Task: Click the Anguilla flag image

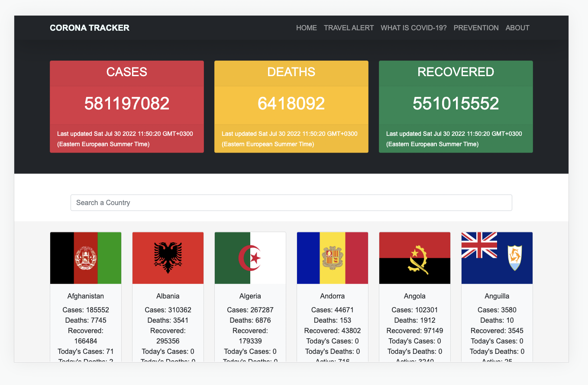Action: [497, 257]
